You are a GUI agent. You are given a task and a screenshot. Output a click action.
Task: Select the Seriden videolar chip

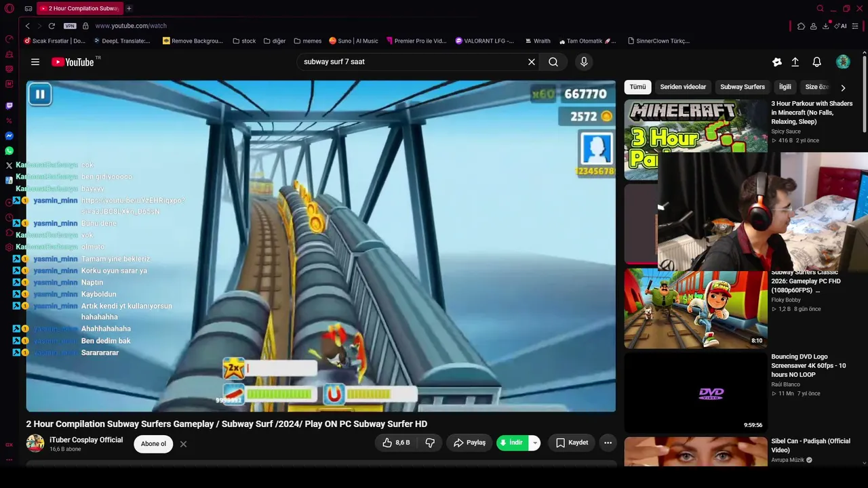(683, 87)
